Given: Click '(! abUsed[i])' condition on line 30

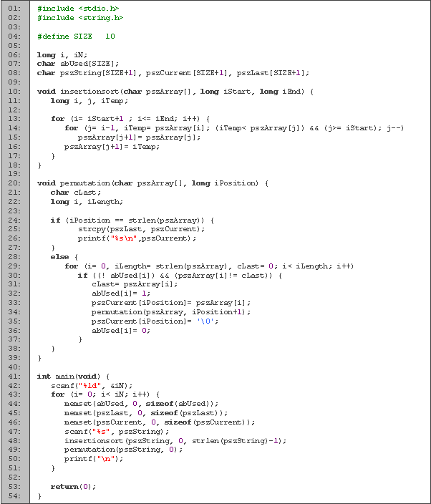Looking at the screenshot, I should point(127,276).
